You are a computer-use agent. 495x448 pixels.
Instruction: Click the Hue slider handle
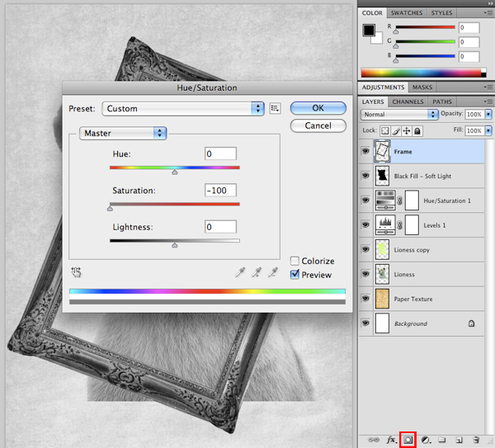(175, 172)
